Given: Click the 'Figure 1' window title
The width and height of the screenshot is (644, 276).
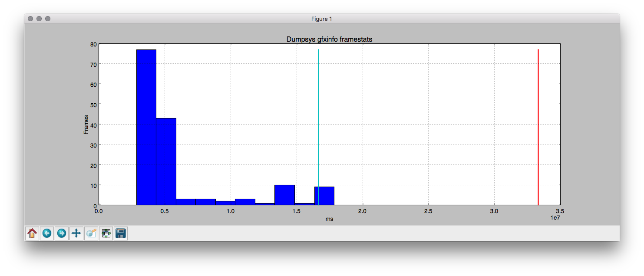Looking at the screenshot, I should [x=322, y=19].
